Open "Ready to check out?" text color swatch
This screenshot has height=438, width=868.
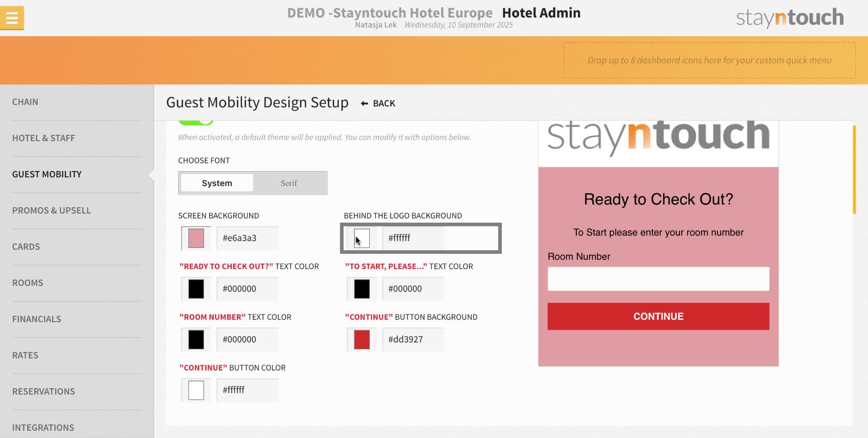(196, 289)
